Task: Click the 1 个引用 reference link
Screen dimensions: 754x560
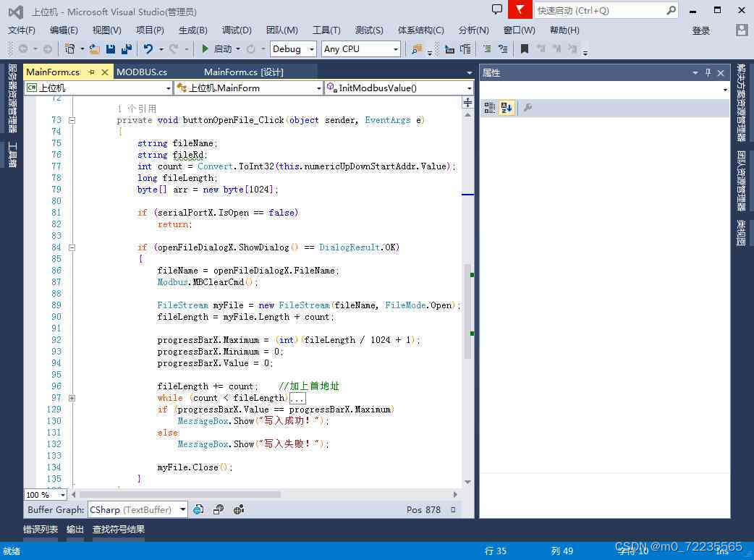Action: (137, 109)
